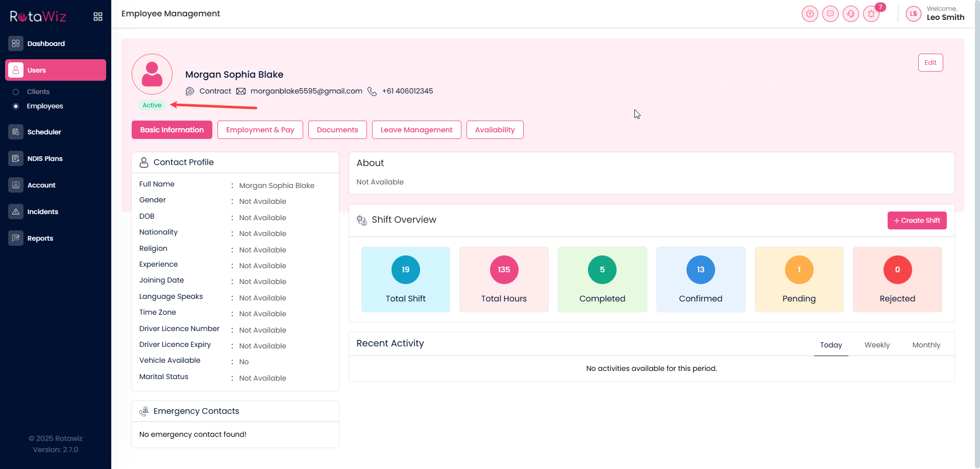Click the Incidents warning icon
The height and width of the screenshot is (469, 980).
(16, 212)
